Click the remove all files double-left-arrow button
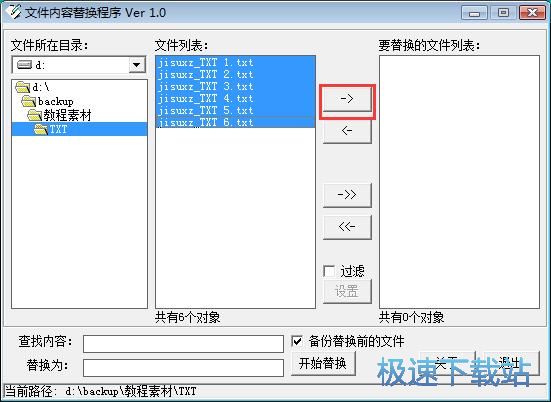The image size is (551, 402). pyautogui.click(x=347, y=227)
